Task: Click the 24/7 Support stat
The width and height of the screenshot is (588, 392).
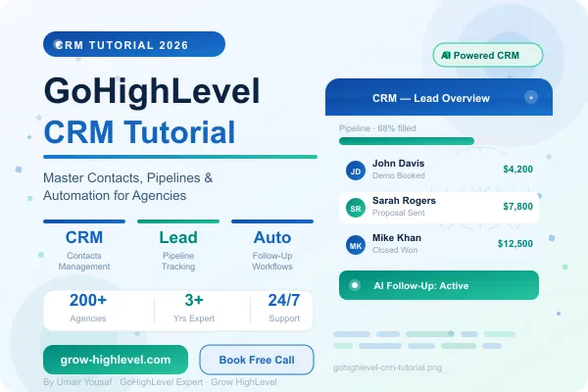Action: (284, 308)
